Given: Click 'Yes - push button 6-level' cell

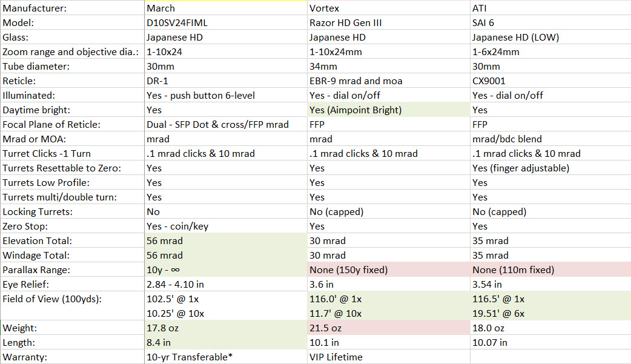Looking at the screenshot, I should 226,95.
